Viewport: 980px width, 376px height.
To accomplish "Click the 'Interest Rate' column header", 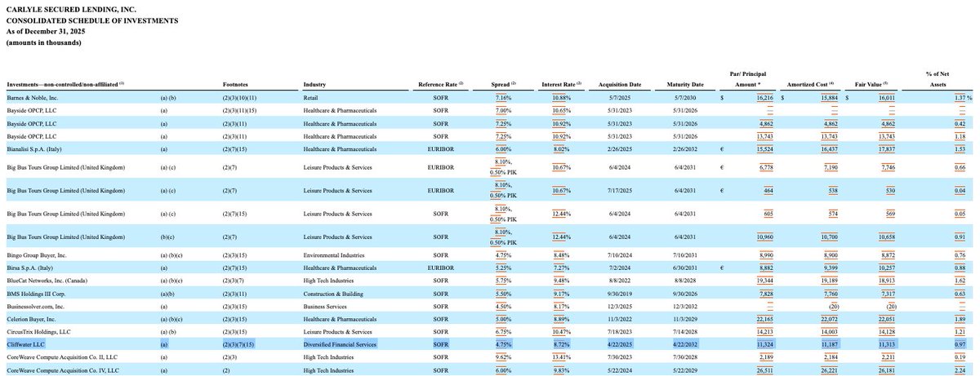I will point(563,85).
